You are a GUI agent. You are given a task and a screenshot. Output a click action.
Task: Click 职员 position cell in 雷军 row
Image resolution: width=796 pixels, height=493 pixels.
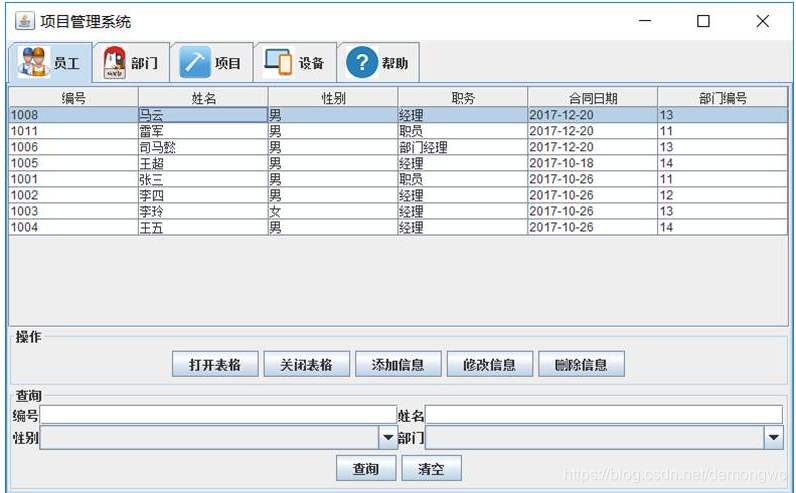[463, 132]
